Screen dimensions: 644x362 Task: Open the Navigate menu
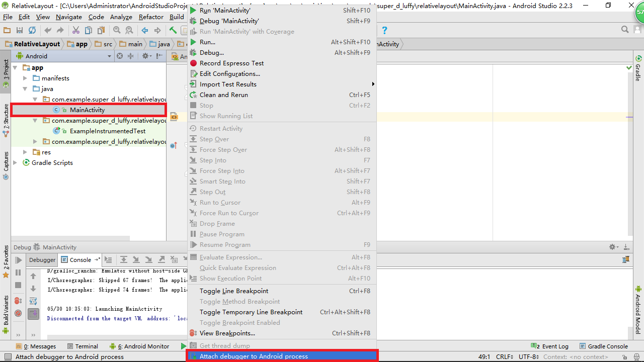(x=69, y=17)
